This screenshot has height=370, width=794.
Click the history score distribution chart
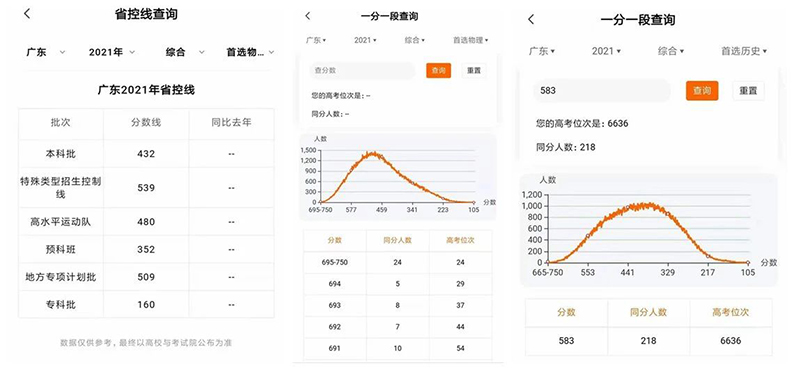pyautogui.click(x=649, y=230)
